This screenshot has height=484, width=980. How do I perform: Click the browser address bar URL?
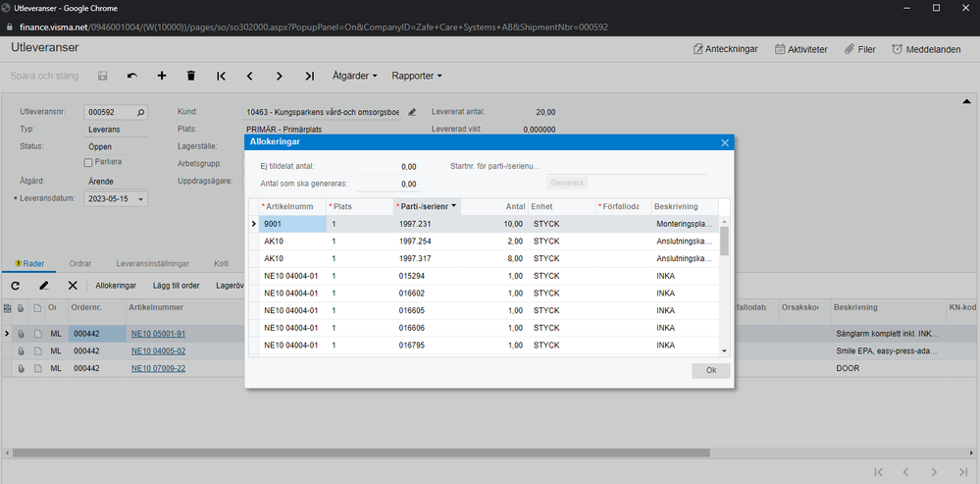point(314,27)
